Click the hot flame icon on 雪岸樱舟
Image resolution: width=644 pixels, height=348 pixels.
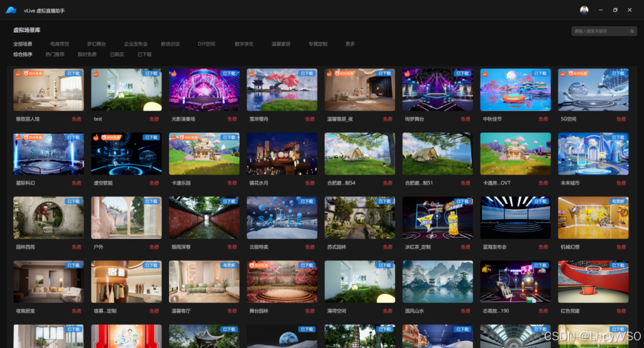tap(252, 73)
